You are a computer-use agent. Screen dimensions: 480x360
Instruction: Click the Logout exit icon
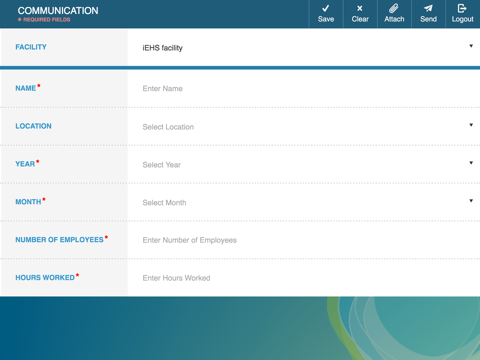coord(462,8)
